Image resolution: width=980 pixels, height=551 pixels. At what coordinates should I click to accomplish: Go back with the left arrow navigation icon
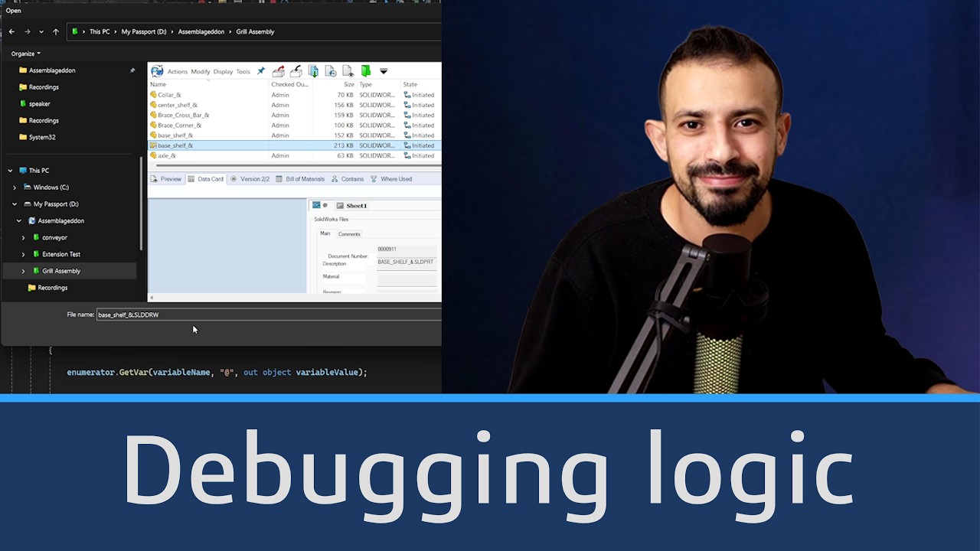coord(11,31)
